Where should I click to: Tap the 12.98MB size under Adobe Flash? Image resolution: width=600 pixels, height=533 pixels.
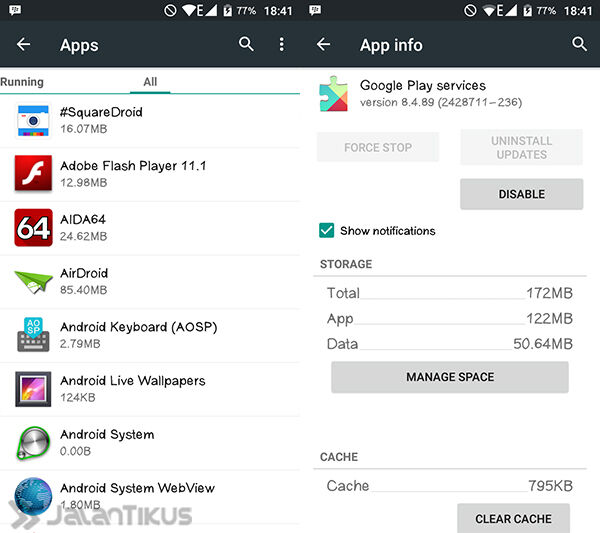point(83,183)
